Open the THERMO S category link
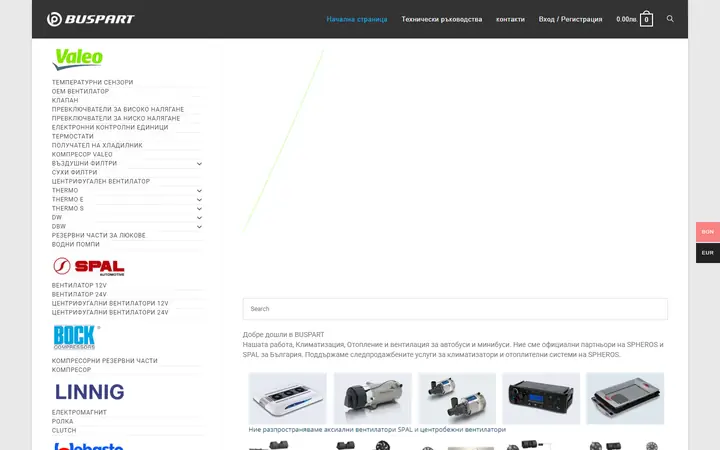This screenshot has width=720, height=450. click(68, 208)
